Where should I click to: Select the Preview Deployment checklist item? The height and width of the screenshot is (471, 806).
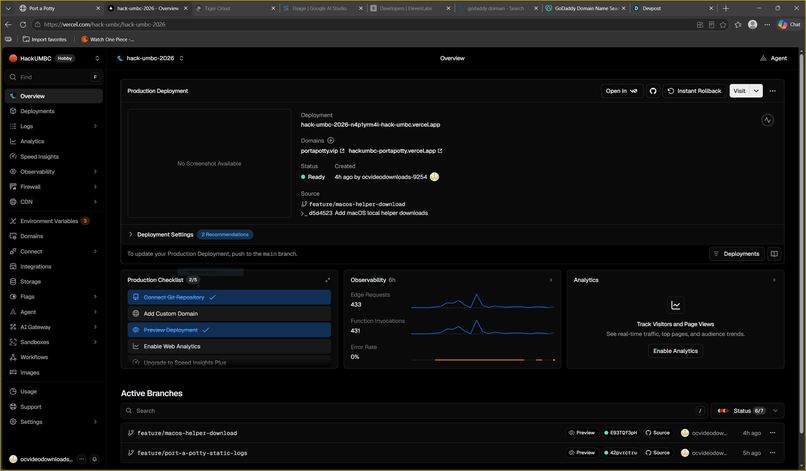[x=229, y=330]
